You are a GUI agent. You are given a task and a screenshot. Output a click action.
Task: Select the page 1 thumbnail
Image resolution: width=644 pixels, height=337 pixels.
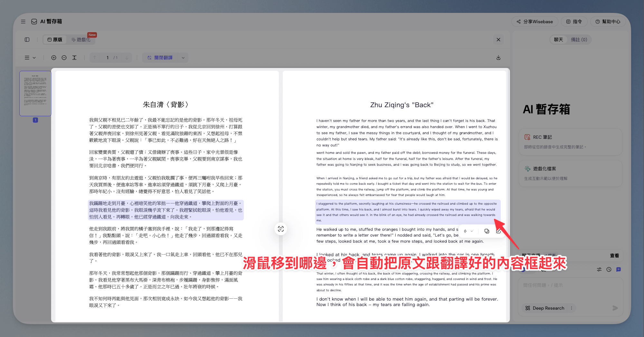point(35,93)
